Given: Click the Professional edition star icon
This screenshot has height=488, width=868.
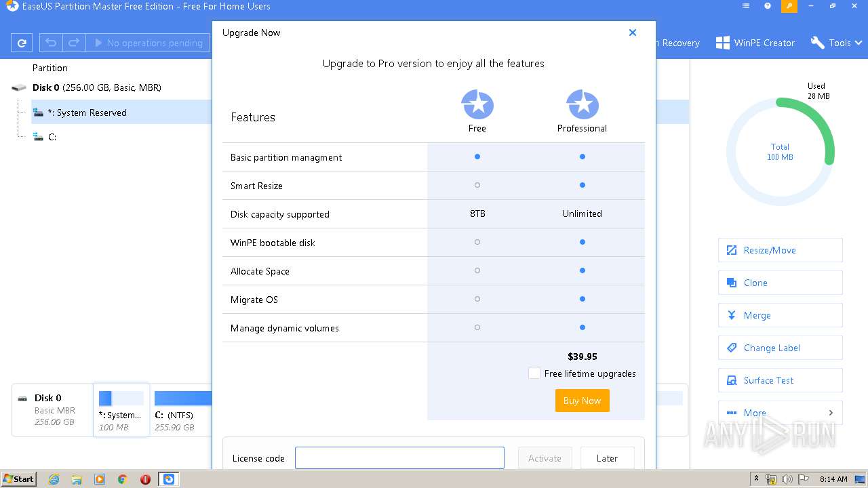Looking at the screenshot, I should pos(583,104).
